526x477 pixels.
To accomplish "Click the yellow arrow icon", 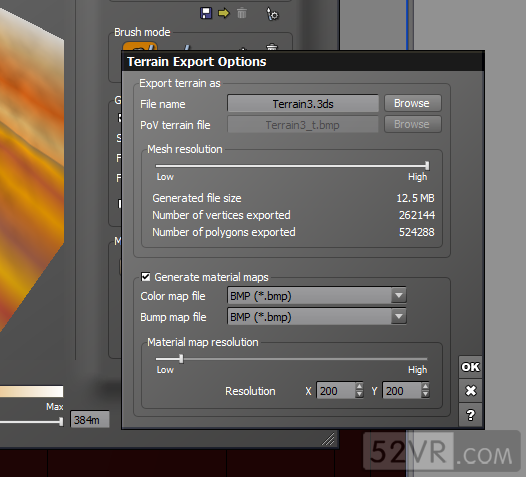I will click(224, 13).
